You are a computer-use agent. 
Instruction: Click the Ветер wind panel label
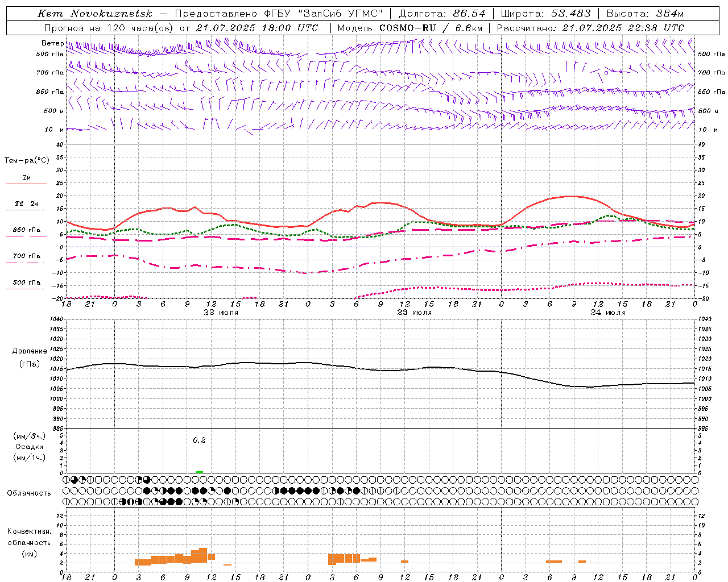[53, 43]
